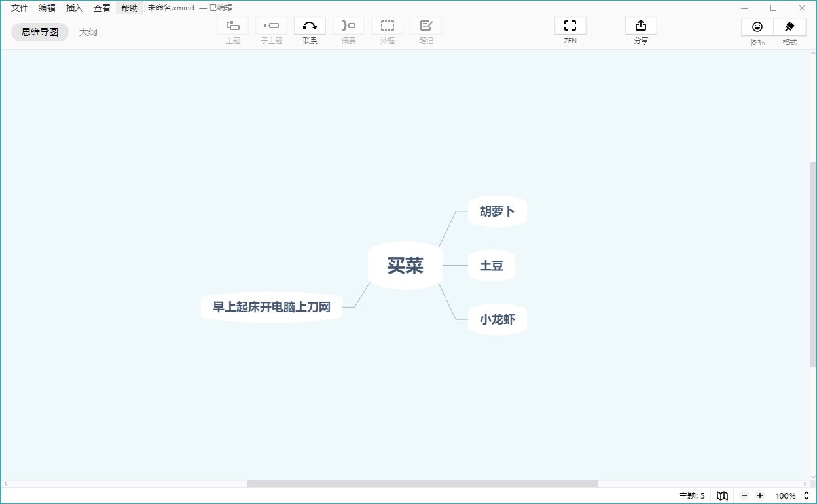Open the Share (分享) options
This screenshot has height=504, width=817.
(x=641, y=26)
